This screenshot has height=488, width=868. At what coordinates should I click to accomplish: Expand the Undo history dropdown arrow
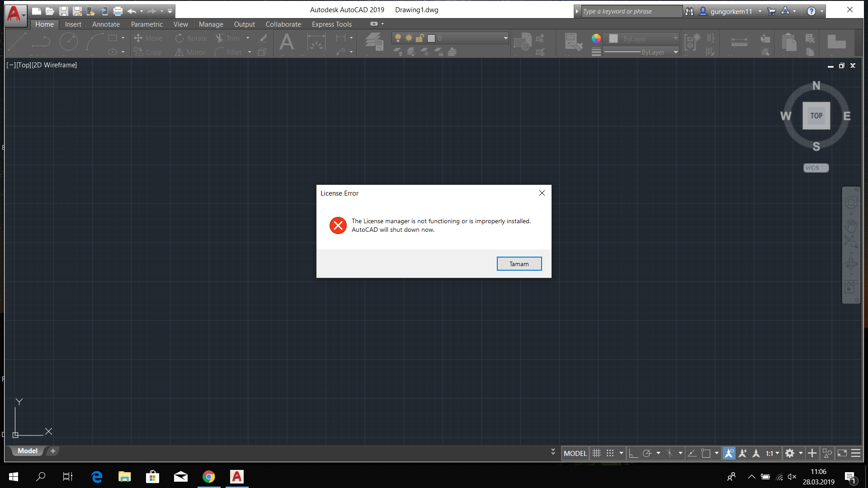tap(142, 11)
